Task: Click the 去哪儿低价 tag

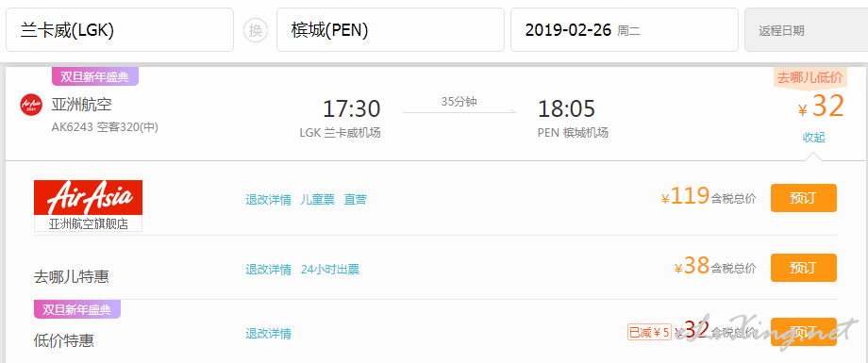Action: tap(810, 78)
